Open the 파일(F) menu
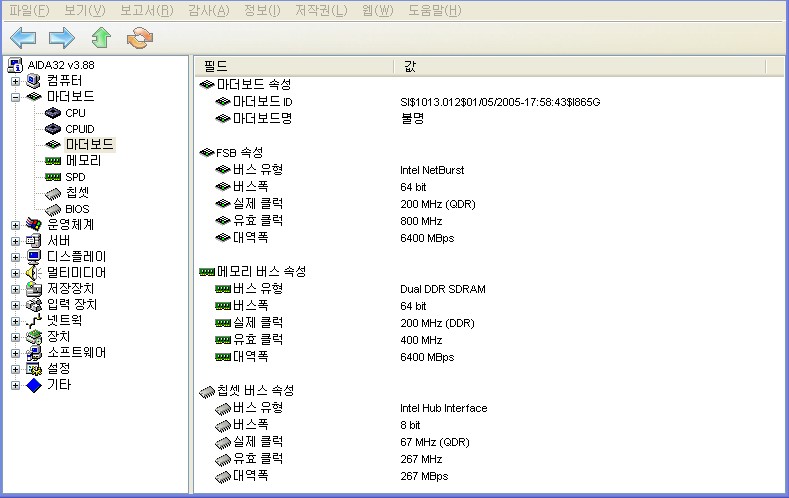 pos(30,10)
